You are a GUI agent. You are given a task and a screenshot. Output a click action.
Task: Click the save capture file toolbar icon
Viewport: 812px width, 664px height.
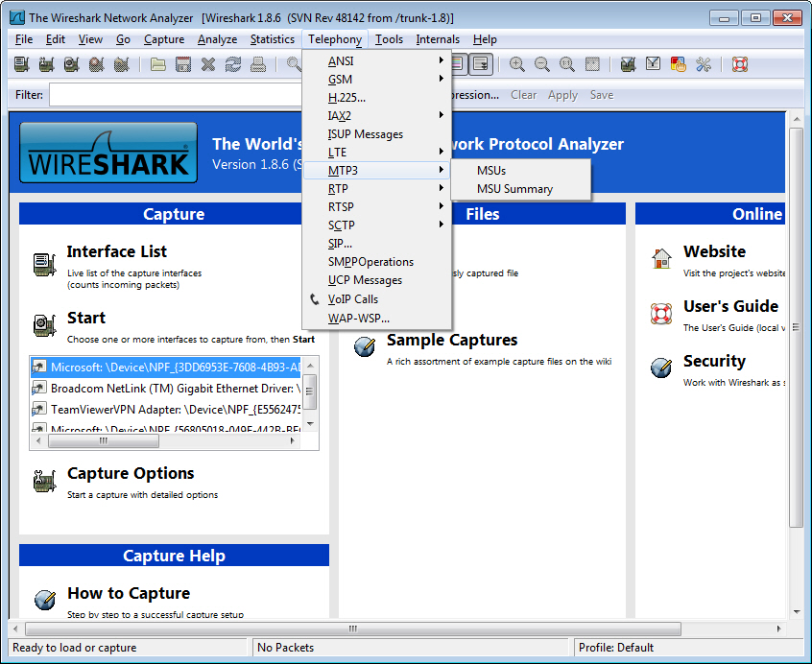[183, 64]
